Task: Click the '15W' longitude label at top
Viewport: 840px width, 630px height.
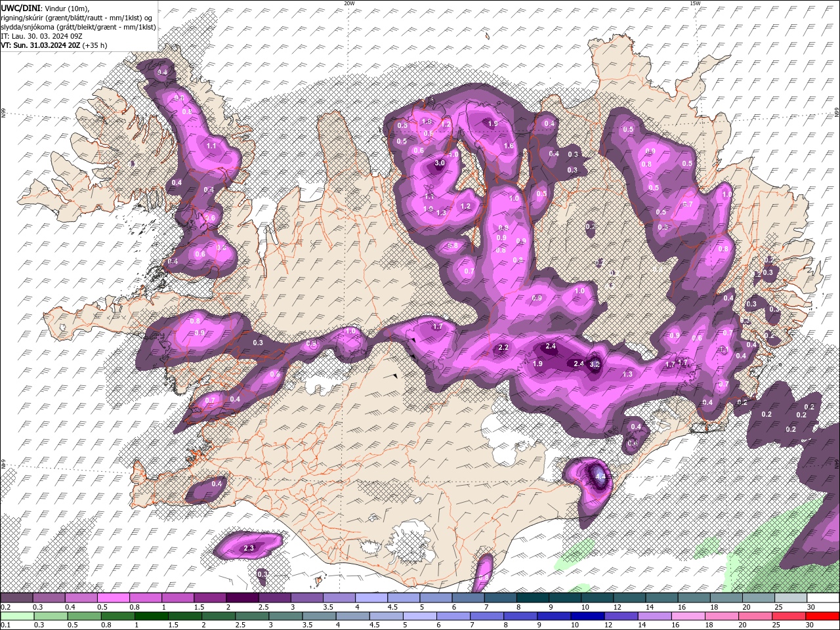Action: pyautogui.click(x=695, y=3)
